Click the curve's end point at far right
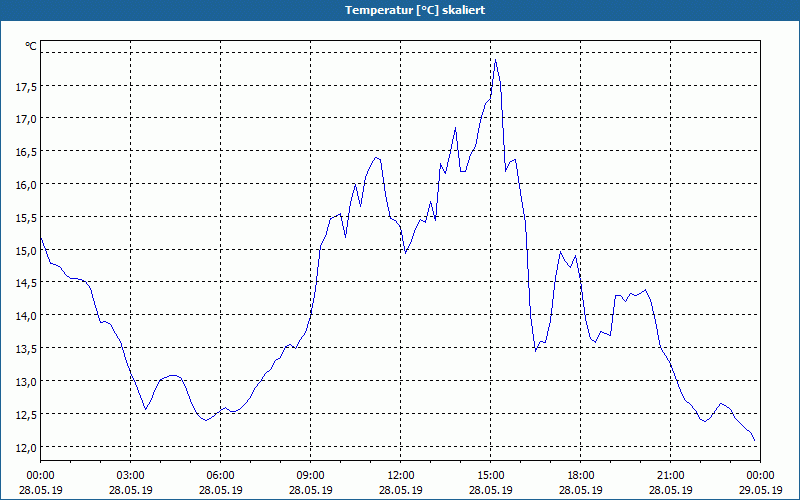This screenshot has height=500, width=800. coord(755,443)
